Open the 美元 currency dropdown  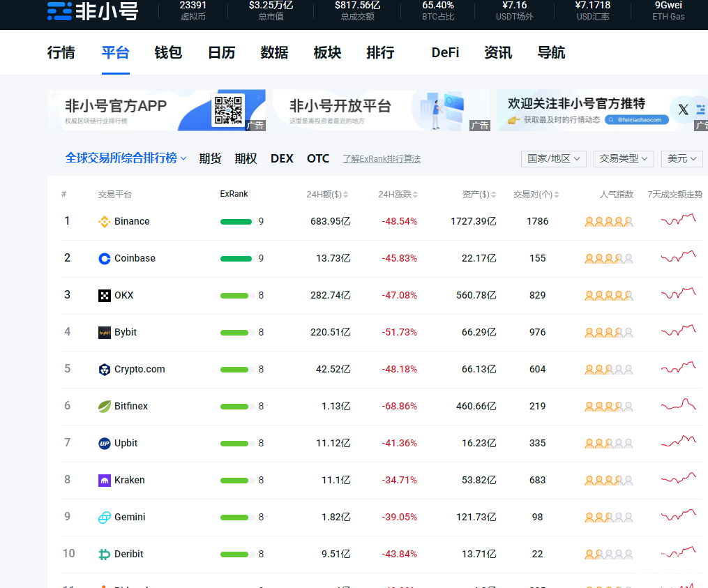tap(681, 159)
